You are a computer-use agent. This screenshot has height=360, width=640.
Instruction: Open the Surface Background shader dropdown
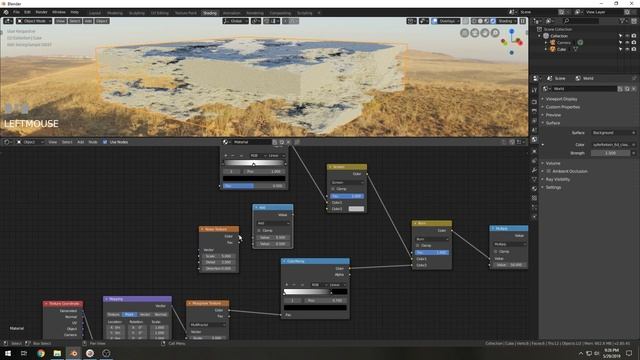click(613, 133)
